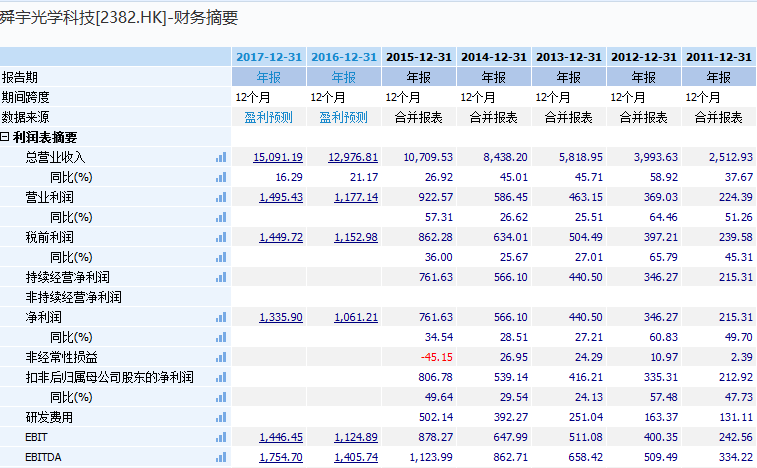Open chart icon for 同比(%) under 扣非后归属母公司股东的净利润
The height and width of the screenshot is (468, 757).
click(221, 397)
